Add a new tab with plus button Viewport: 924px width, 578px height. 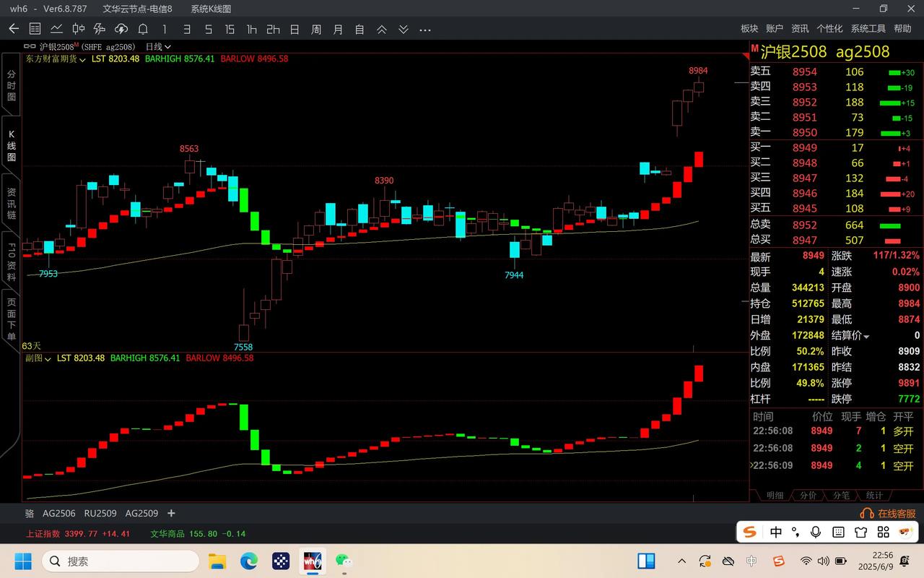point(171,514)
